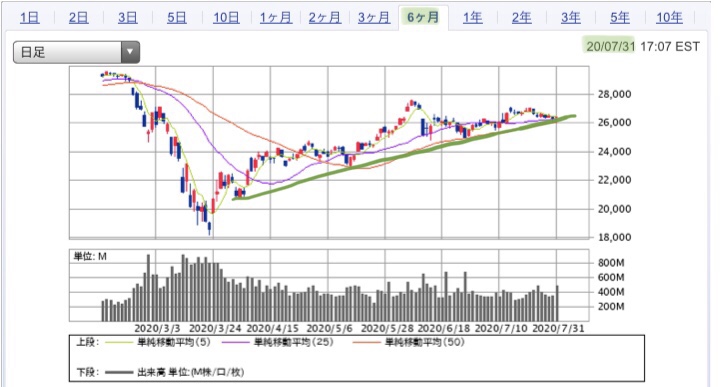Click the 単純移動平均(50) legend entry
Viewport: 725px width, 387px height.
409,343
